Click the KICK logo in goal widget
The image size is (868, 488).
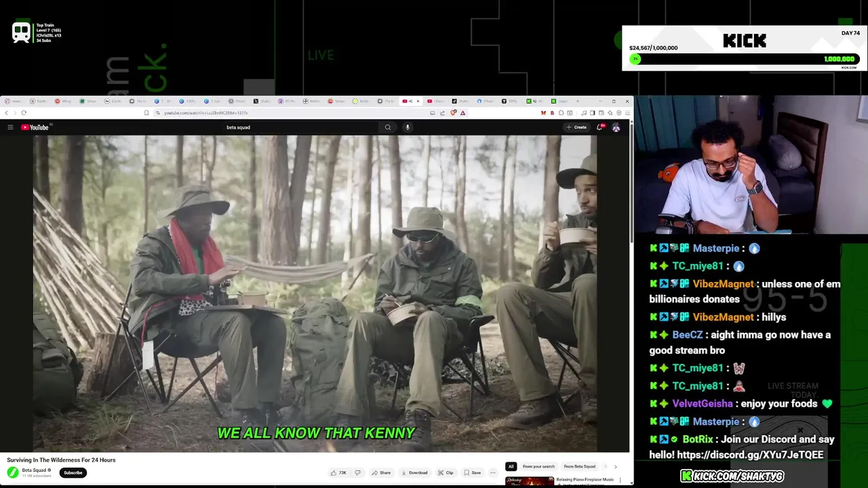click(745, 41)
